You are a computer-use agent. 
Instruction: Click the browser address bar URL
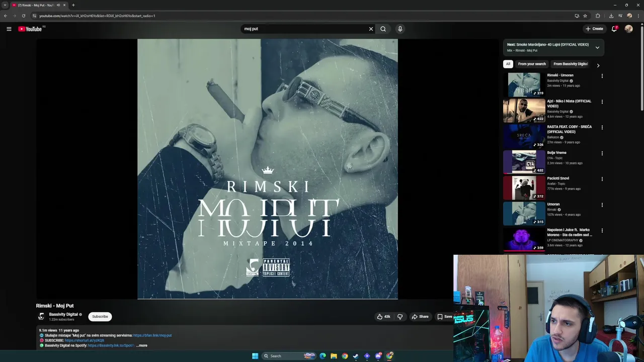(97, 16)
